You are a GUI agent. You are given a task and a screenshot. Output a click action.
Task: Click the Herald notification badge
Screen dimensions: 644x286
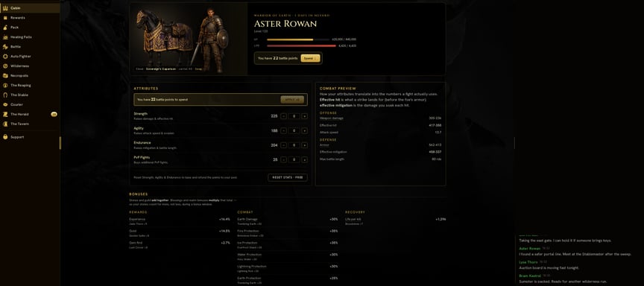coord(54,114)
